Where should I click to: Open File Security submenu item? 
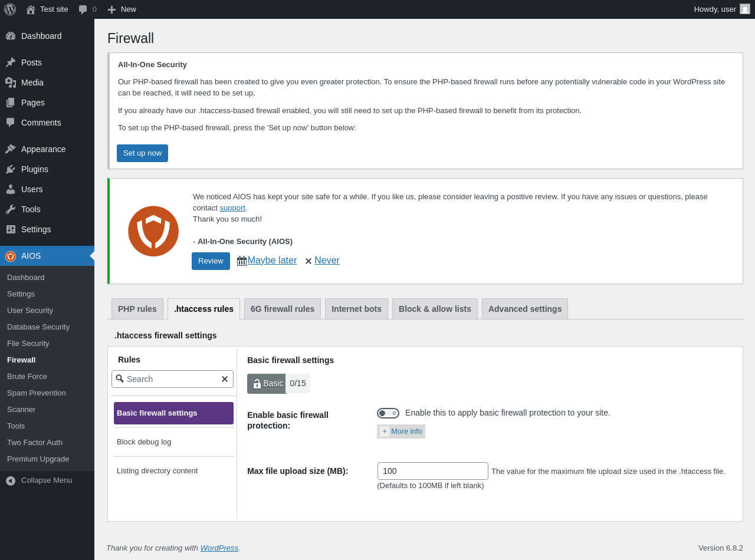click(47, 343)
